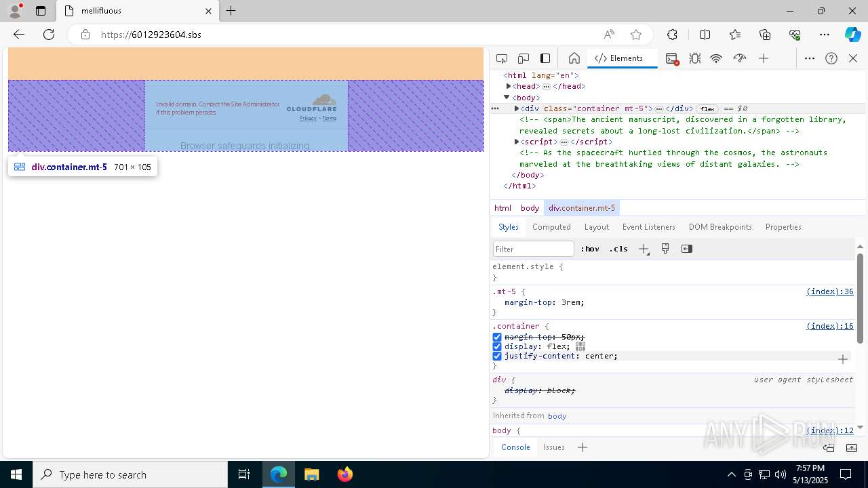868x488 pixels.
Task: Expand the collapsed head contents ellipsis
Action: point(547,87)
